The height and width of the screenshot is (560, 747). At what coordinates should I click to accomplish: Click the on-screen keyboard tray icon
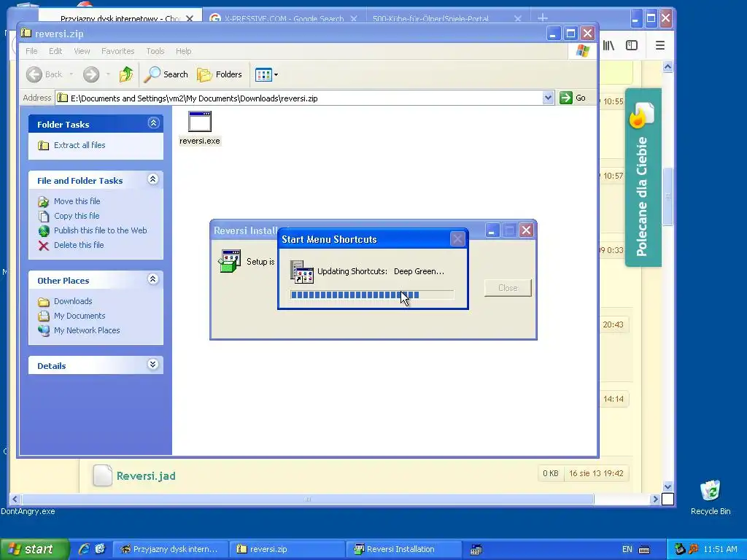click(x=644, y=550)
